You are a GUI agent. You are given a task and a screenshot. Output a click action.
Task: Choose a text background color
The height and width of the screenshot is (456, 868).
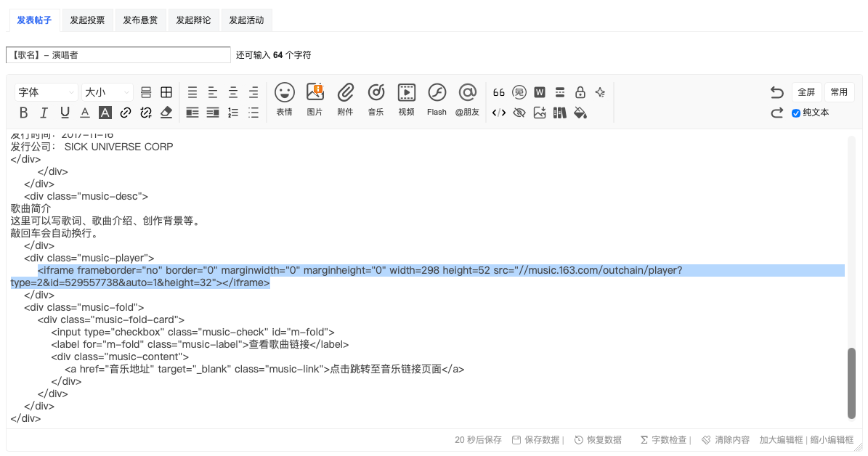point(105,113)
